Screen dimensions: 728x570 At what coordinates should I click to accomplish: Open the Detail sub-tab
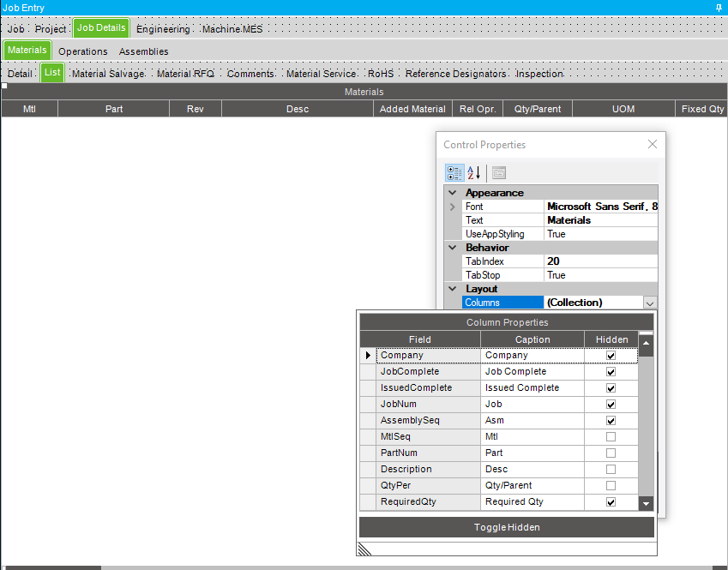coord(20,74)
